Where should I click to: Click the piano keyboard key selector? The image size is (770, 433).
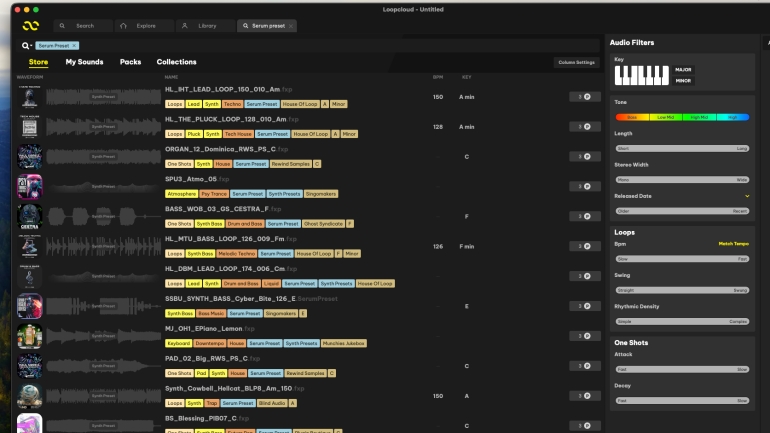[x=641, y=75]
